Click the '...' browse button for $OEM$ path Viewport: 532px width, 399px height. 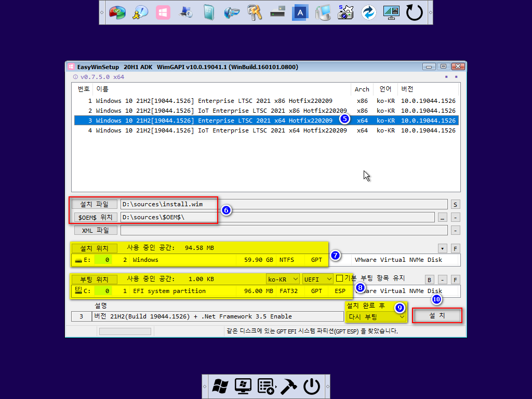click(443, 218)
